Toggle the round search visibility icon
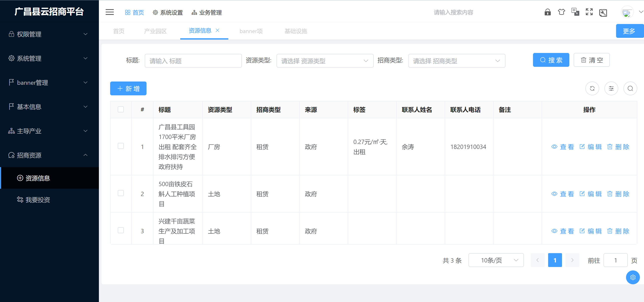Viewport: 644px width, 302px height. [630, 88]
